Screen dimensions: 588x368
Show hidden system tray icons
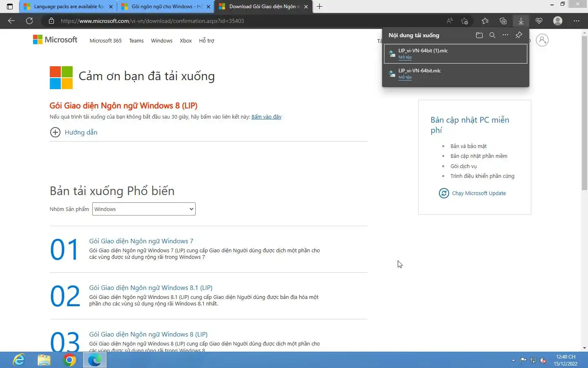[x=513, y=360]
